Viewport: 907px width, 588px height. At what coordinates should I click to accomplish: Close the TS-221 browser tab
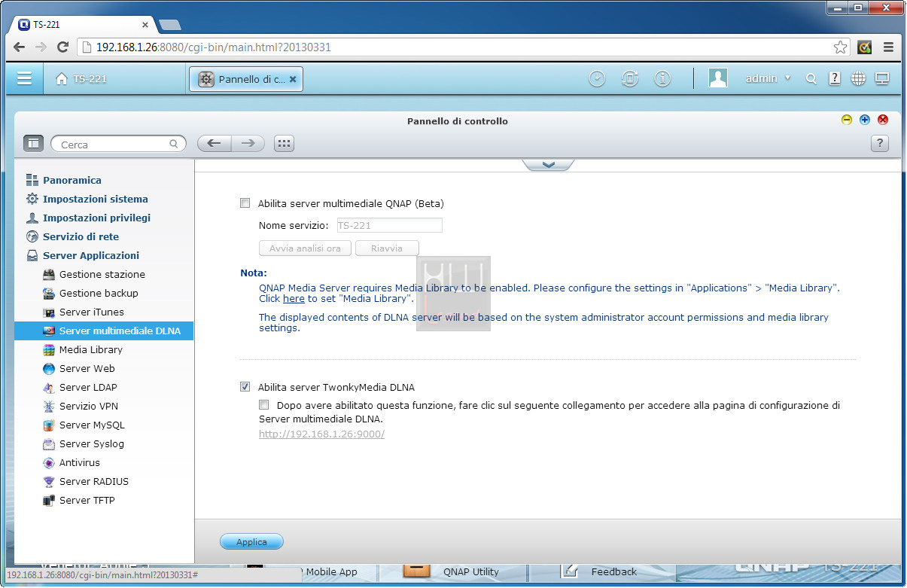(x=145, y=24)
